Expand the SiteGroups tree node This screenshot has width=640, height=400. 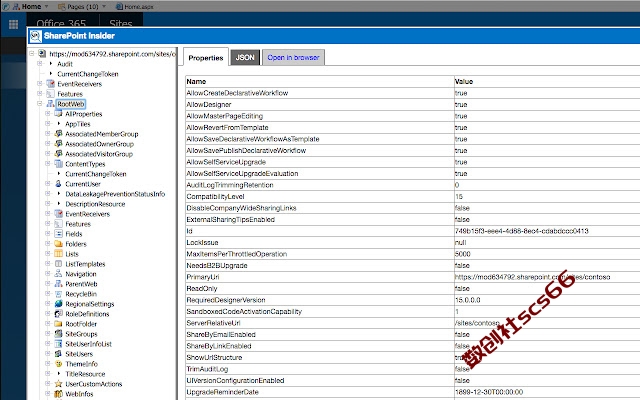[48, 334]
